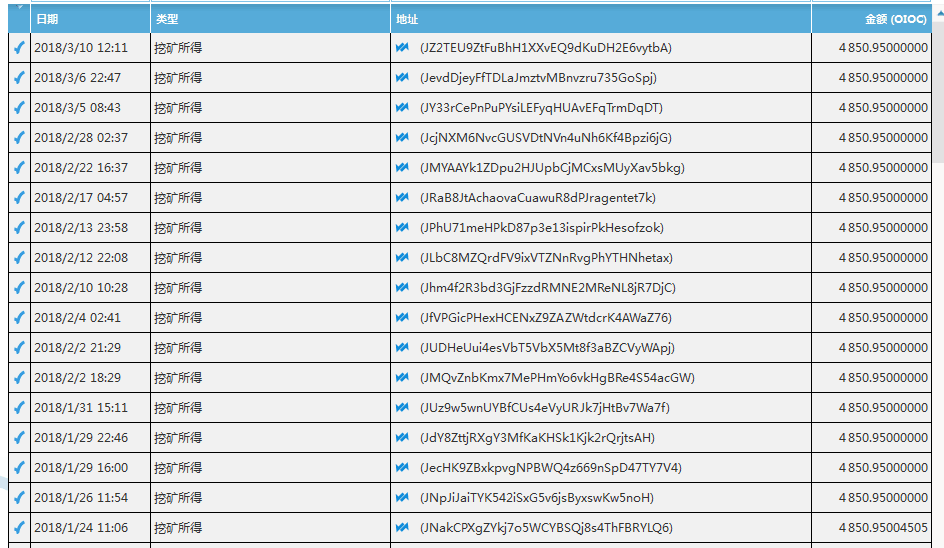
Task: Click the confirmed checkmark icon for 2018/1/24 11:06
Action: click(x=19, y=528)
